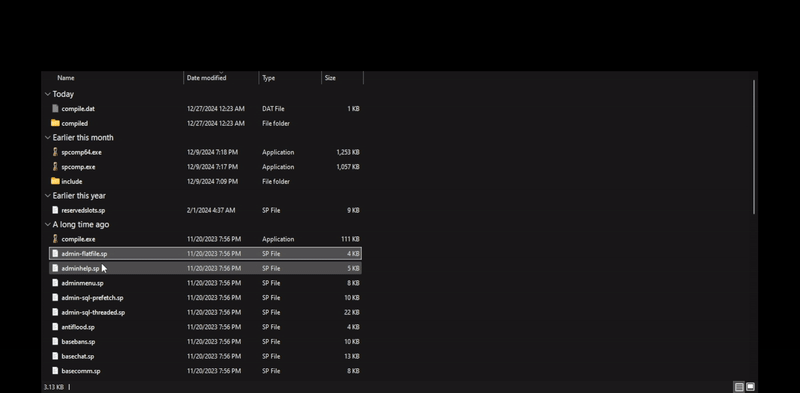Click the include folder icon

tap(55, 181)
